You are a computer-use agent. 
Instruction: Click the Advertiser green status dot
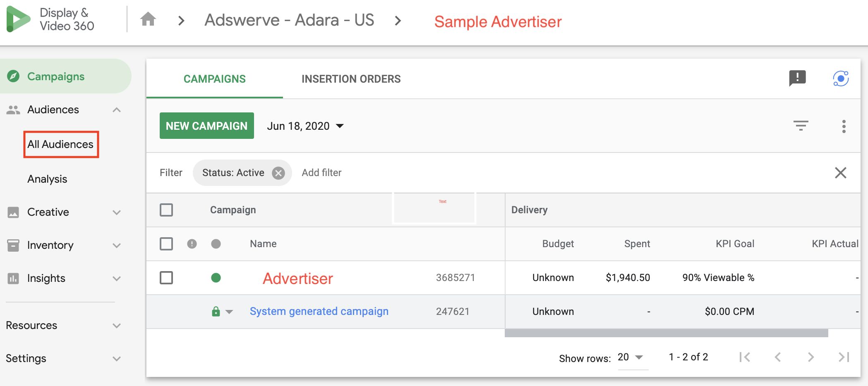tap(216, 278)
